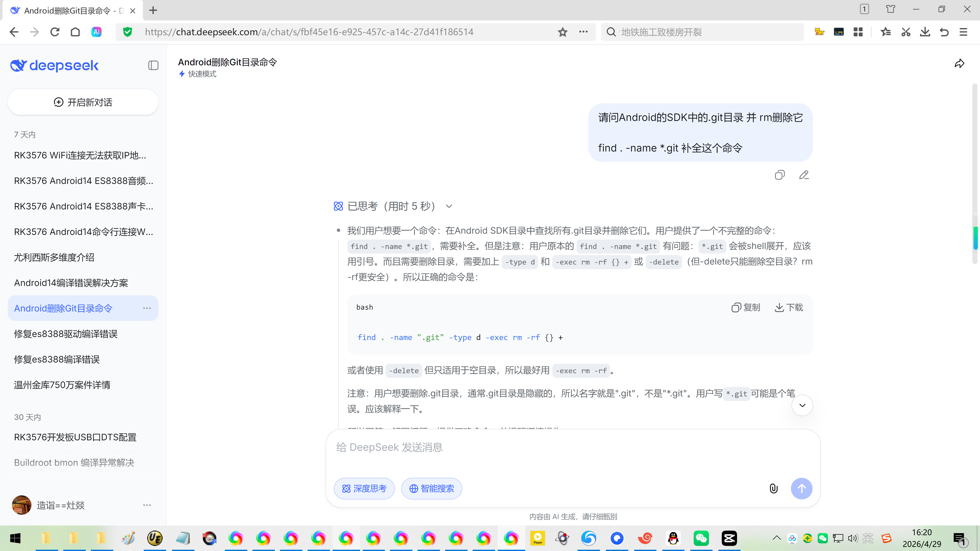The width and height of the screenshot is (980, 551).
Task: Open WeChat from the taskbar
Action: tap(701, 538)
